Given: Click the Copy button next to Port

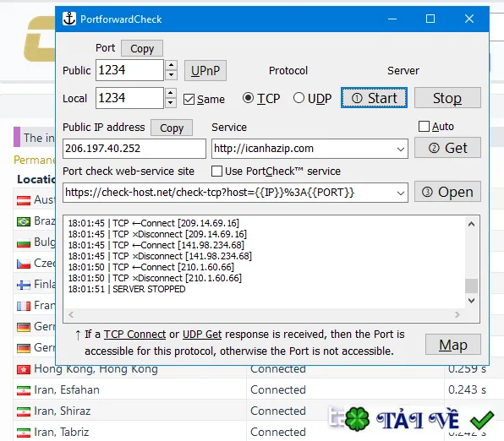Looking at the screenshot, I should point(142,48).
